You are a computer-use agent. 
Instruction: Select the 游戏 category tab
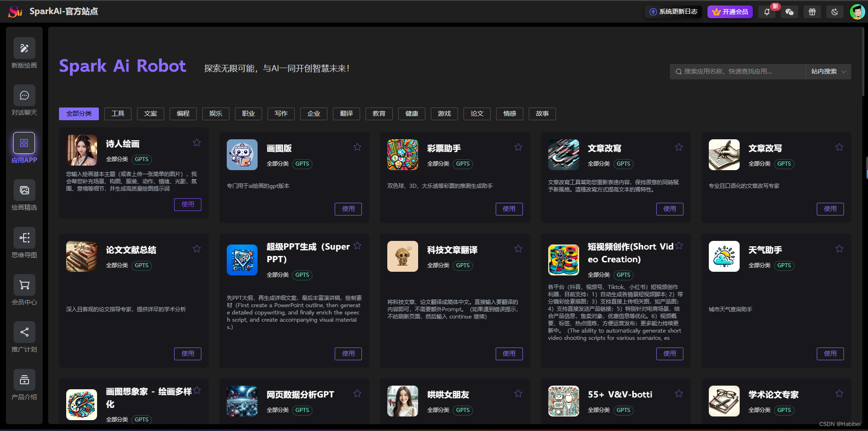444,114
